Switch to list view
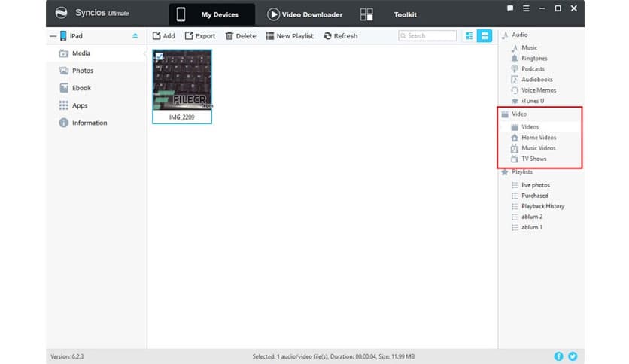This screenshot has width=629, height=364. pos(469,35)
